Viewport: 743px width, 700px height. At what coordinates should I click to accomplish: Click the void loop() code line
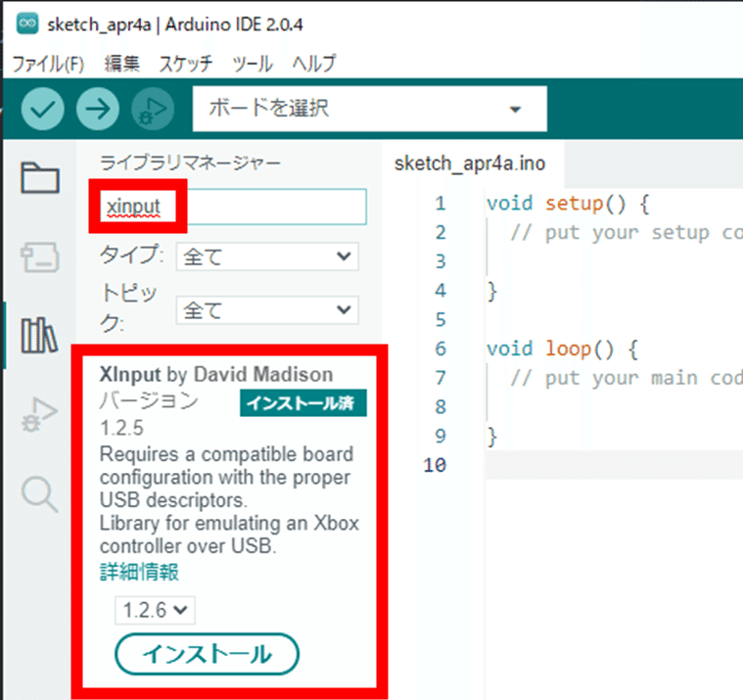tap(562, 349)
